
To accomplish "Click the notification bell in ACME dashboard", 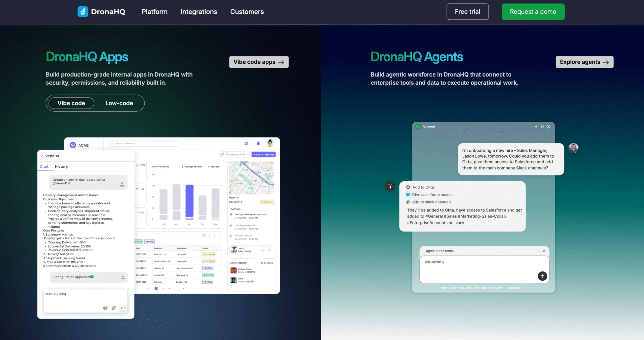I will [258, 143].
